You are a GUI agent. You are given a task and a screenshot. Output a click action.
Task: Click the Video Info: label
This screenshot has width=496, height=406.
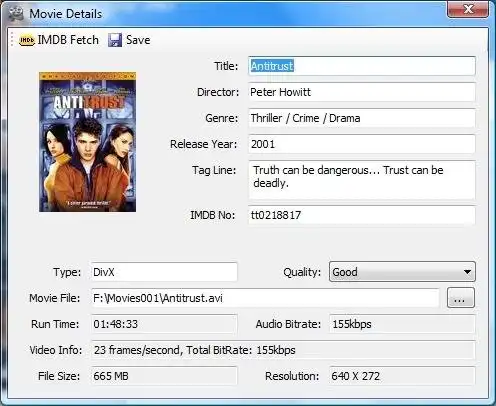pos(56,350)
